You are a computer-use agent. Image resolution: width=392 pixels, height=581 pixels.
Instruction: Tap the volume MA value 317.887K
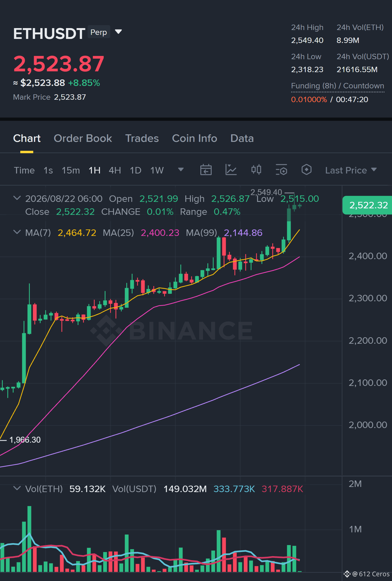point(282,489)
